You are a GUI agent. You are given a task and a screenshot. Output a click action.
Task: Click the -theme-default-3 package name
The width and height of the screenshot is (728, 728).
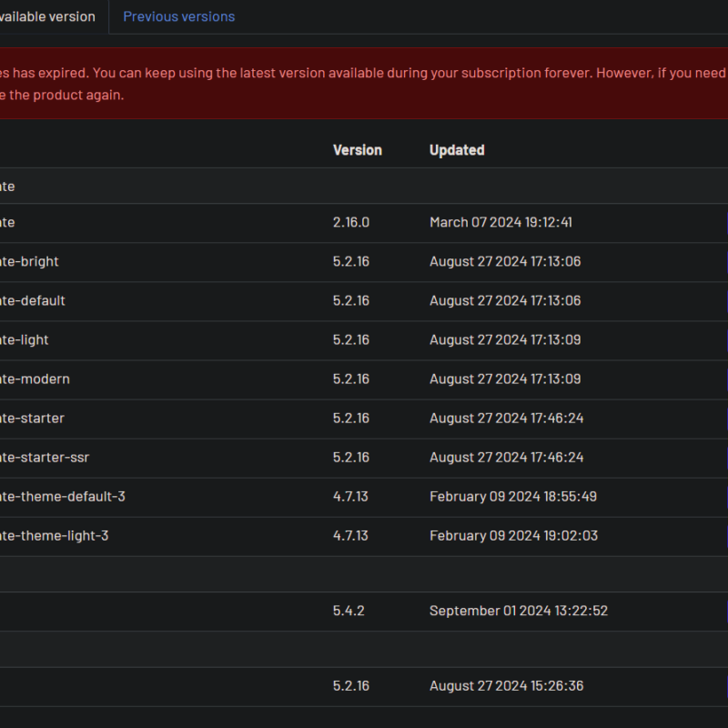pyautogui.click(x=56, y=497)
